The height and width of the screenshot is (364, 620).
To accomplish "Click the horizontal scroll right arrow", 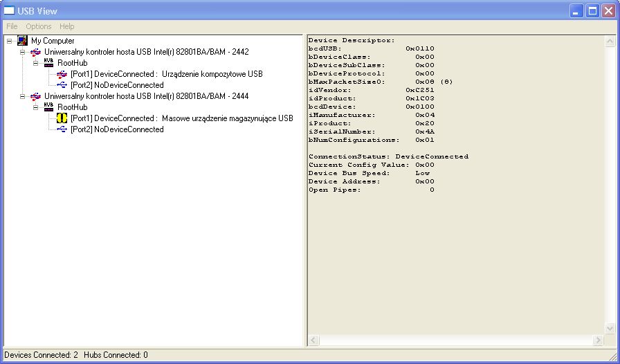I will (599, 340).
